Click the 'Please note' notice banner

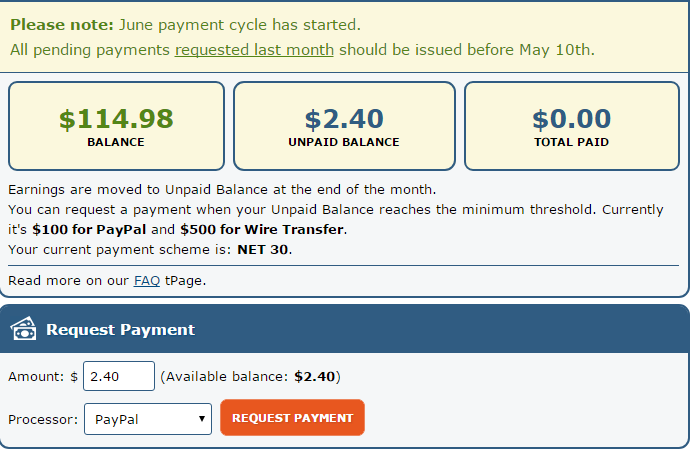coord(344,37)
